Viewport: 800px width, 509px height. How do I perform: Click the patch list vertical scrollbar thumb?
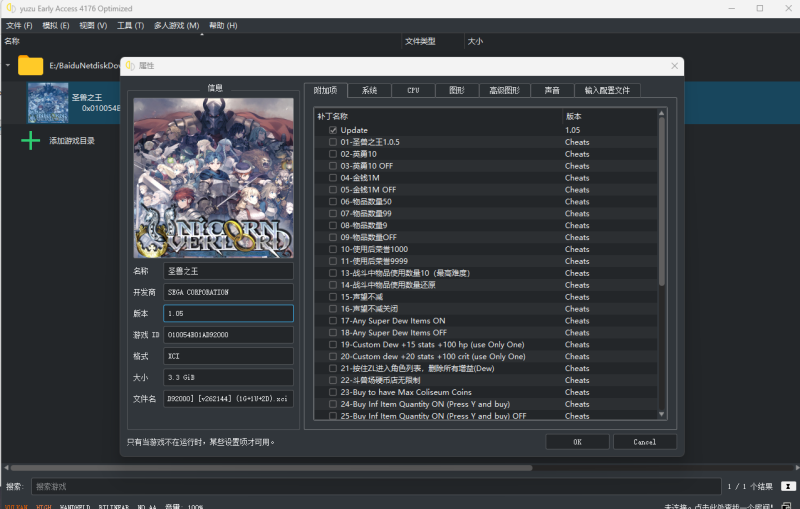662,201
